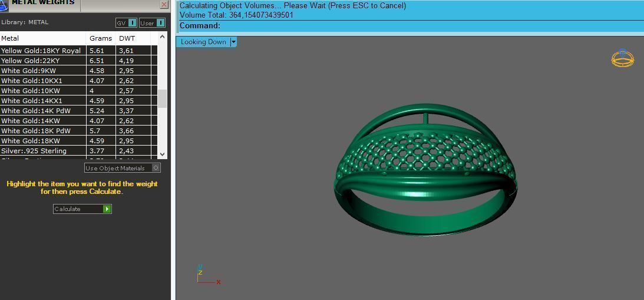Select White Gold:14KW row
Image resolution: width=644 pixels, height=300 pixels.
[78, 121]
